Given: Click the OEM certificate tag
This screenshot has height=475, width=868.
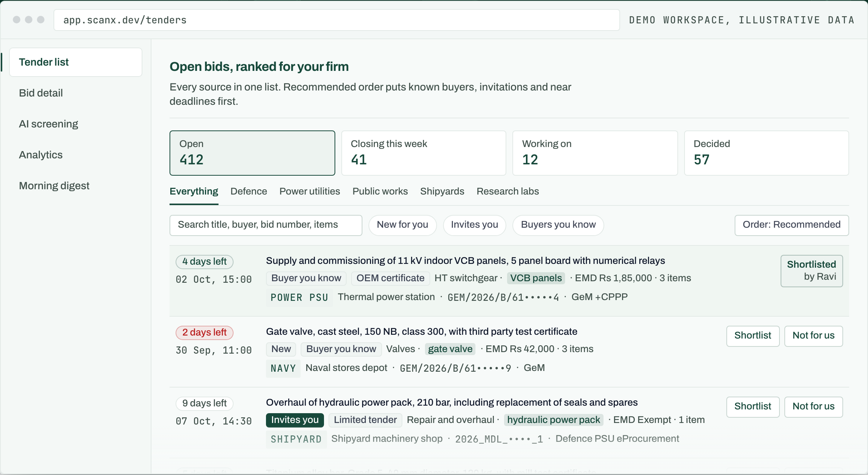Looking at the screenshot, I should point(390,278).
